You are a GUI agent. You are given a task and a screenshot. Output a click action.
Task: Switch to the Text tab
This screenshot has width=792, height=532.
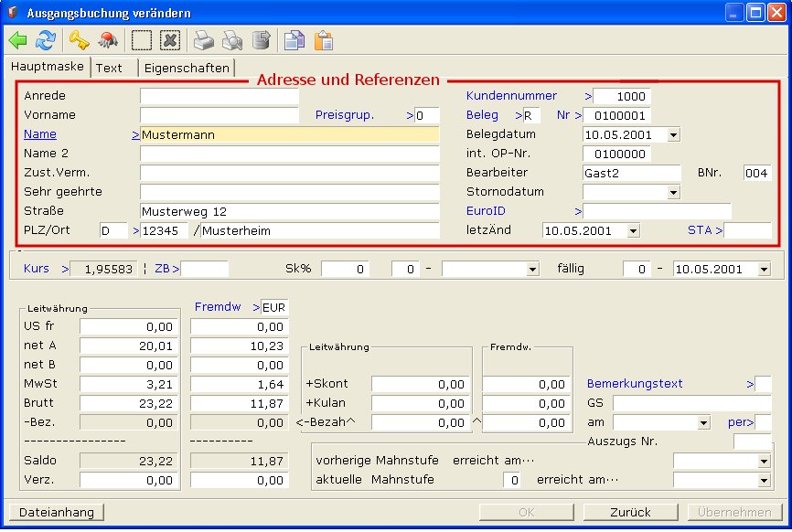pos(109,68)
